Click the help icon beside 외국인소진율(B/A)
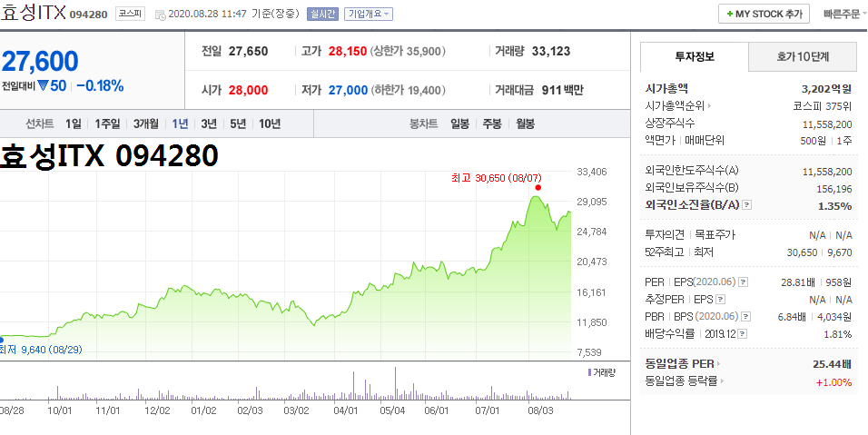 pos(746,205)
